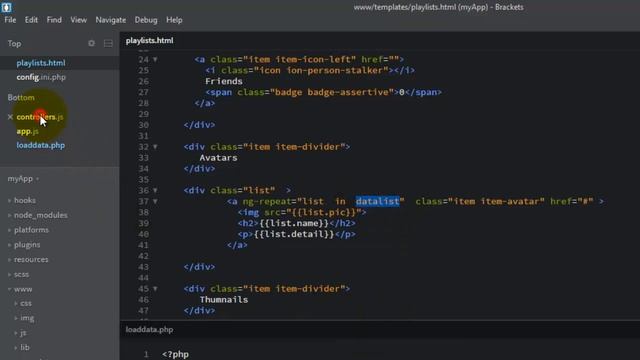Viewport: 640px width, 360px height.
Task: Collapse code fold at line 24
Action: click(x=155, y=60)
